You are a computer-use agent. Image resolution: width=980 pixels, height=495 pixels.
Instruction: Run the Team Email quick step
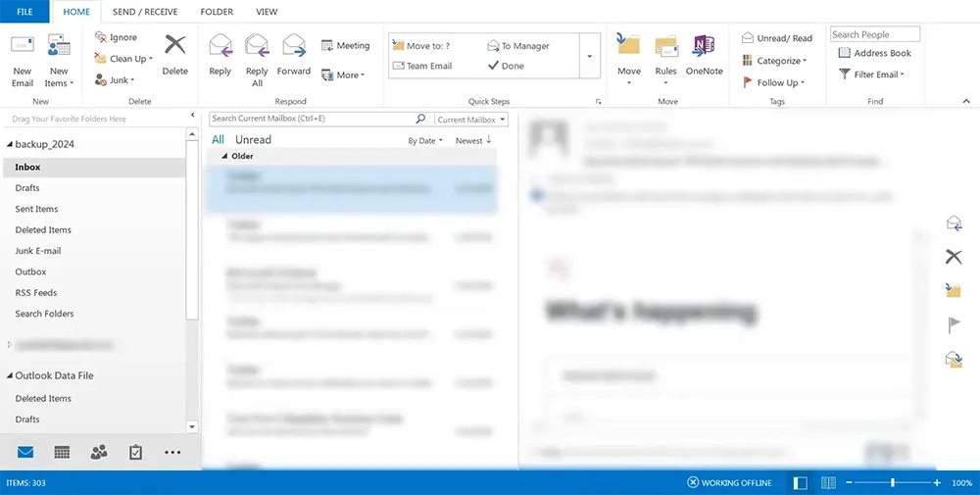421,66
